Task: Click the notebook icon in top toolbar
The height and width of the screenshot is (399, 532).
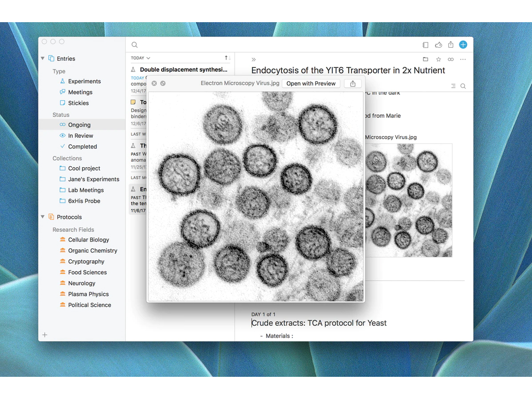Action: tap(425, 45)
